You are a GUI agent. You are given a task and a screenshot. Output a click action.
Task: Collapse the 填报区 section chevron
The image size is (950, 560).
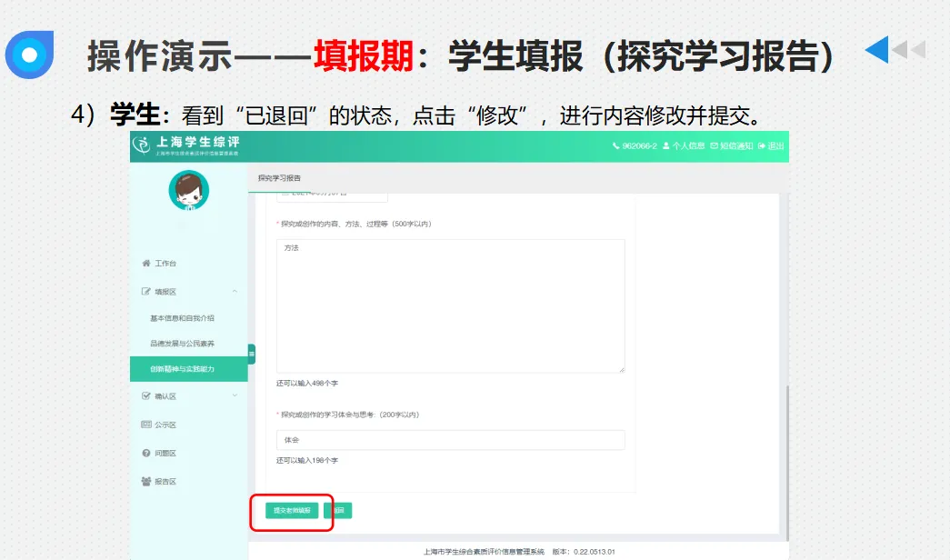[x=235, y=291]
